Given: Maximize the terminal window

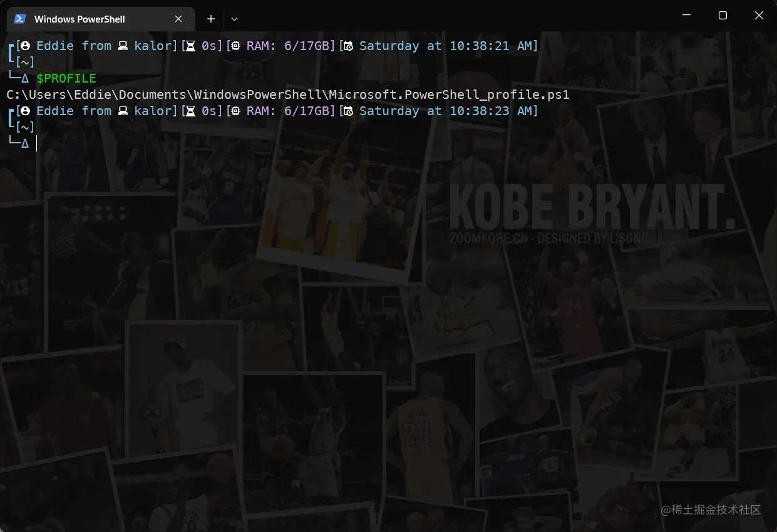Looking at the screenshot, I should [723, 16].
